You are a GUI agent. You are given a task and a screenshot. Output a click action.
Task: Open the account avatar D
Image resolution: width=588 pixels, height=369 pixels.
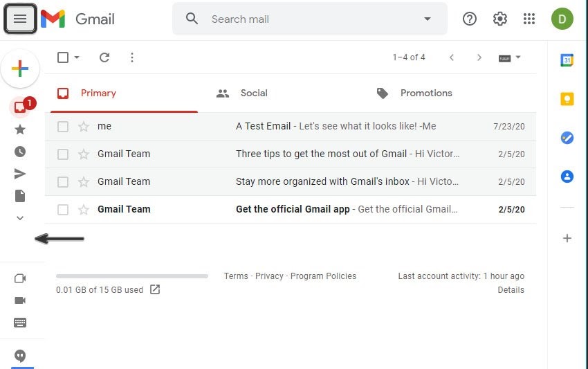562,19
